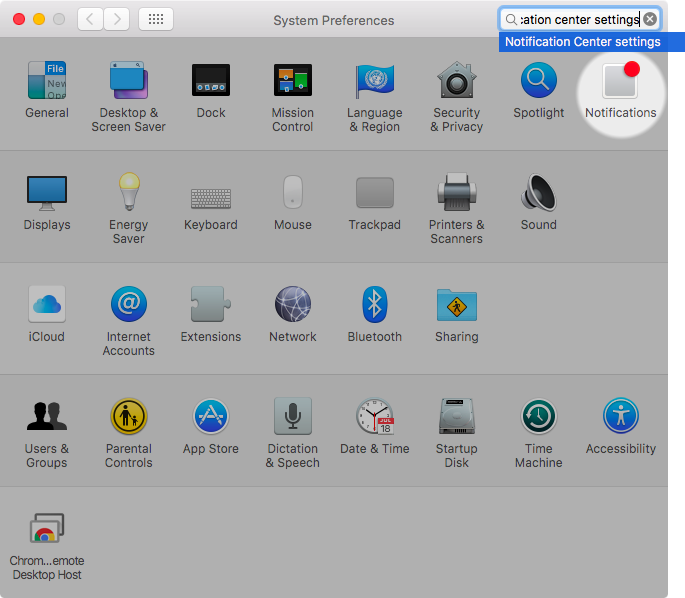Minimize the System Preferences window

(x=39, y=19)
